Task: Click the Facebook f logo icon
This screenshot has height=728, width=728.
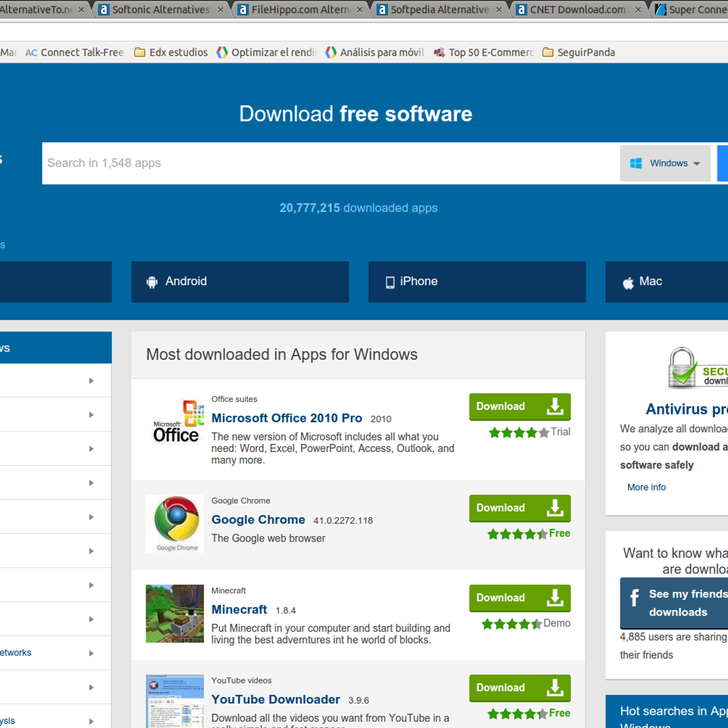Action: [635, 597]
